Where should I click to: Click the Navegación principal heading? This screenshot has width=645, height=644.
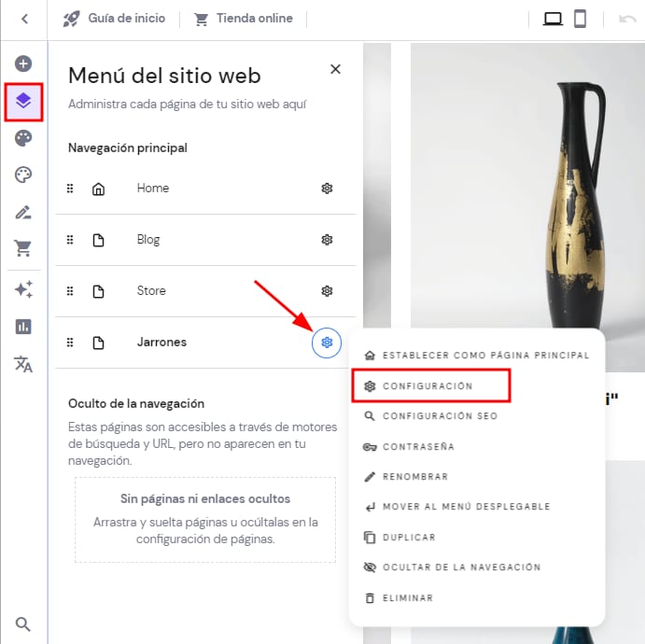[x=128, y=148]
